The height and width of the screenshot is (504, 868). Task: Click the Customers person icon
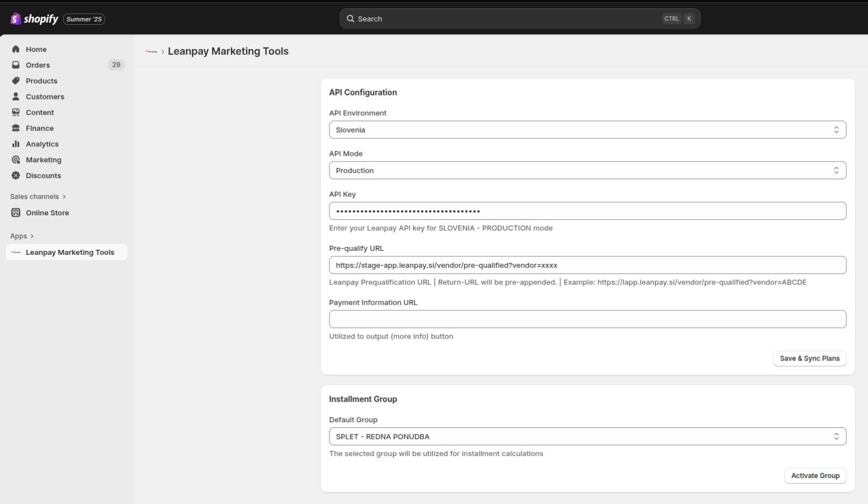[16, 97]
